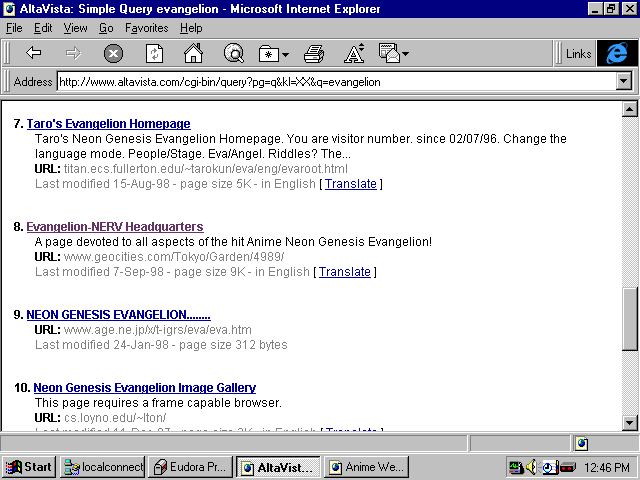Click the Refresh page icon
Image resolution: width=640 pixels, height=480 pixels.
(155, 54)
